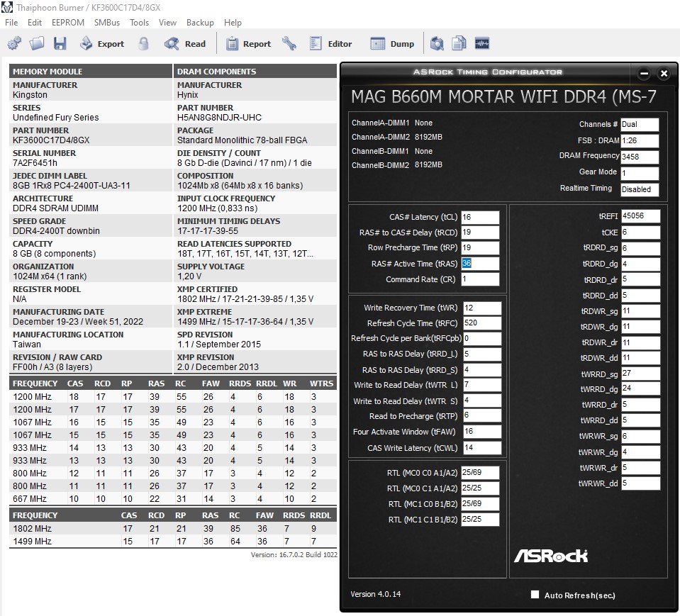This screenshot has width=680, height=616.
Task: Click the Read to Precharge (tRTP) field
Action: point(482,415)
